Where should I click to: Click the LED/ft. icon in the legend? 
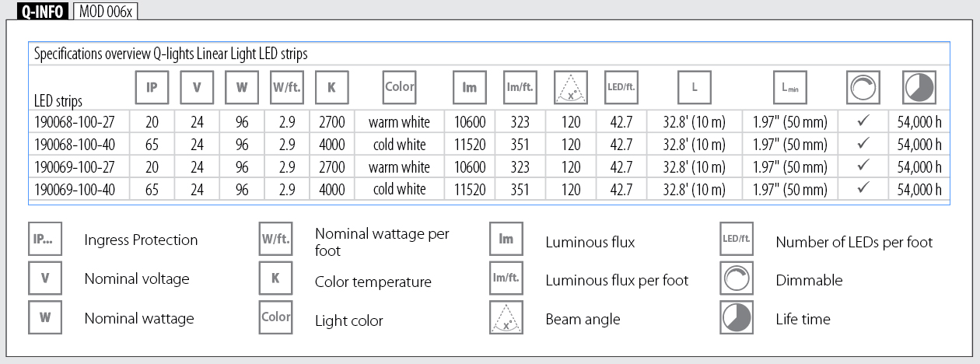coord(736,240)
